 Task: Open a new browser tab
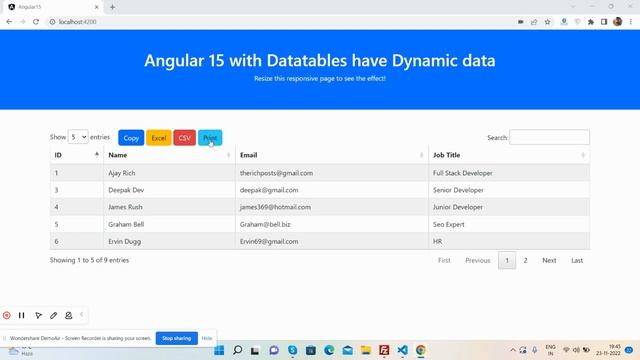point(112,7)
